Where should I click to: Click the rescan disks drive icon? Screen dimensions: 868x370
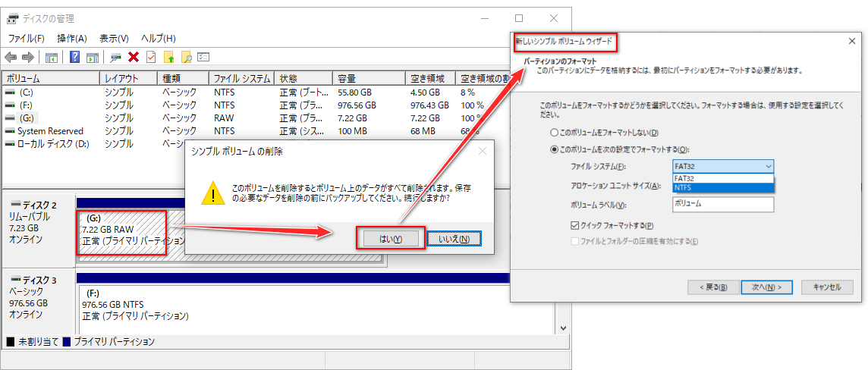(116, 57)
